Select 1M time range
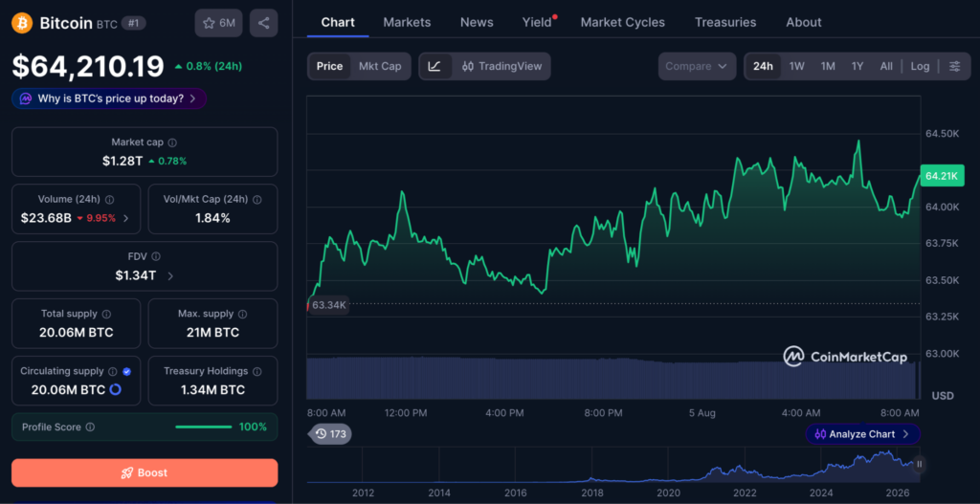The width and height of the screenshot is (980, 504). coord(828,66)
